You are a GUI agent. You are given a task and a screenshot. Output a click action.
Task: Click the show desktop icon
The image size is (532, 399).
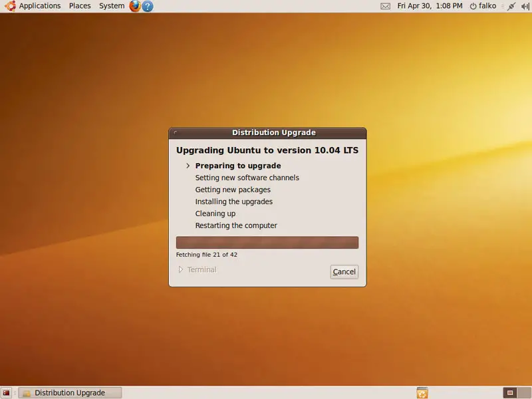pyautogui.click(x=7, y=393)
